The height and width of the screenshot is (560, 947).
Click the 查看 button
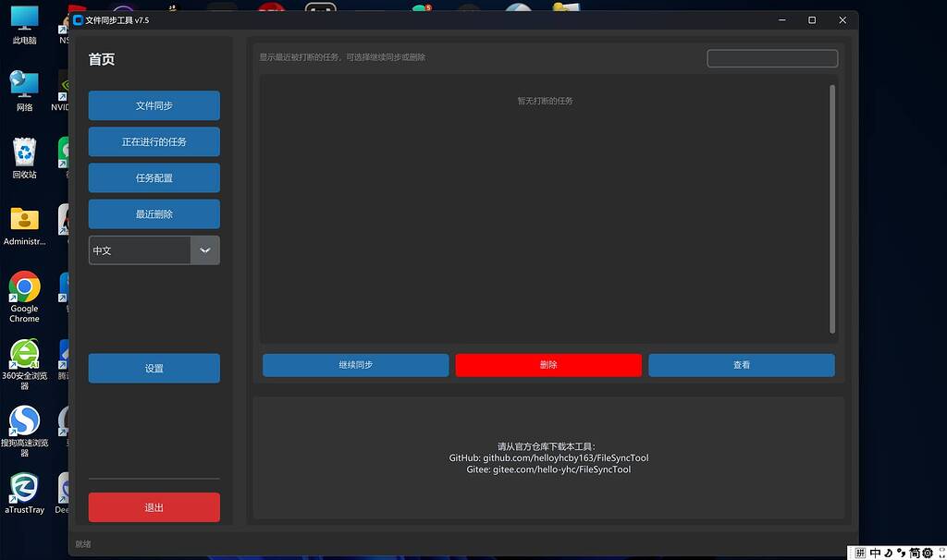click(x=742, y=365)
